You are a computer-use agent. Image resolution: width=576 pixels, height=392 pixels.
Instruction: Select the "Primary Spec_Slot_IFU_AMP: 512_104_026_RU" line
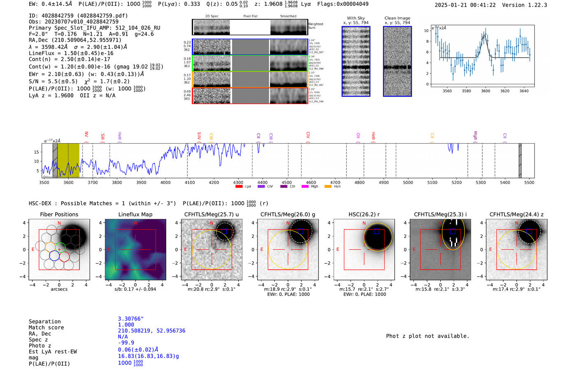[x=95, y=28]
